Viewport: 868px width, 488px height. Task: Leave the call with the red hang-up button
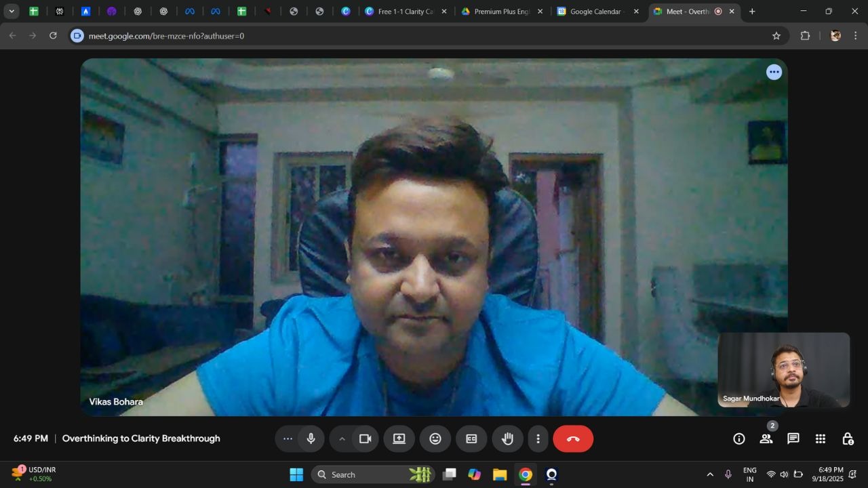[x=573, y=439]
